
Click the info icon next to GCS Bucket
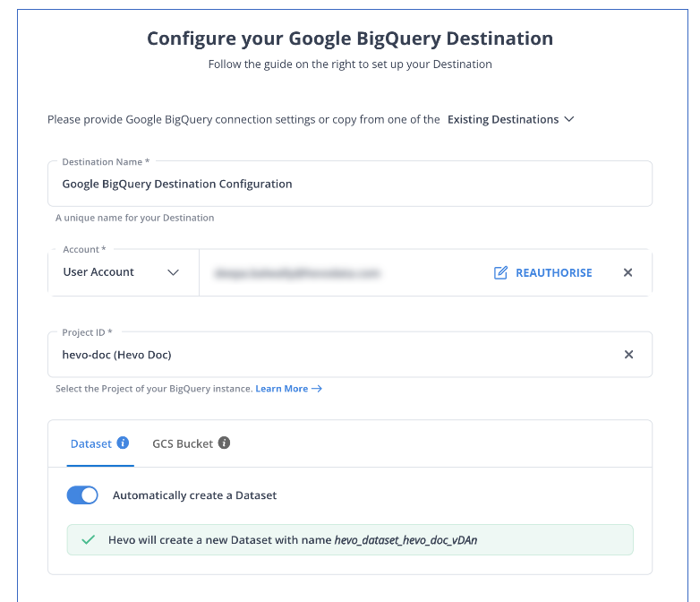[224, 443]
